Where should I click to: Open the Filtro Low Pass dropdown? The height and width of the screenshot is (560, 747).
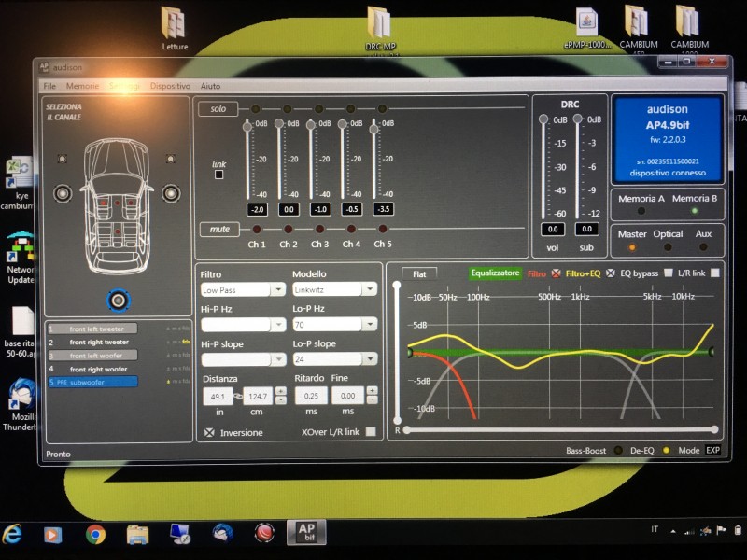coord(243,289)
